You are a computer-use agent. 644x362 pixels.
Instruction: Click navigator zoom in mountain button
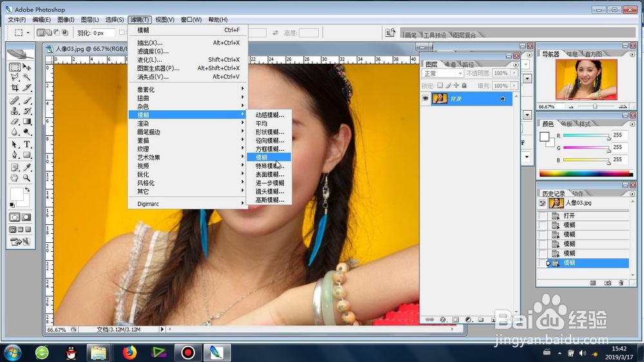pos(623,106)
